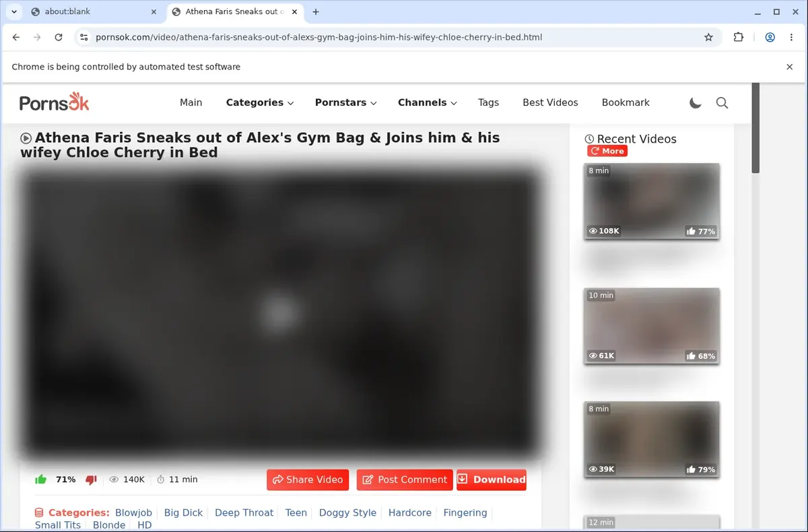Open site information icon in address bar
The height and width of the screenshot is (532, 808).
coord(83,38)
